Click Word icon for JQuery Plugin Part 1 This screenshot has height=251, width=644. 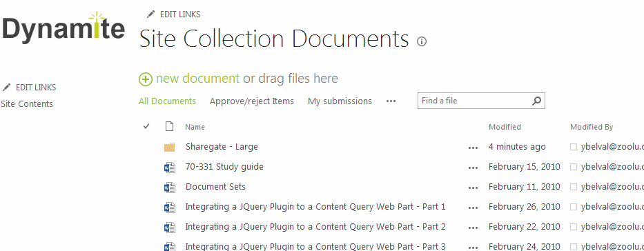[x=170, y=208]
